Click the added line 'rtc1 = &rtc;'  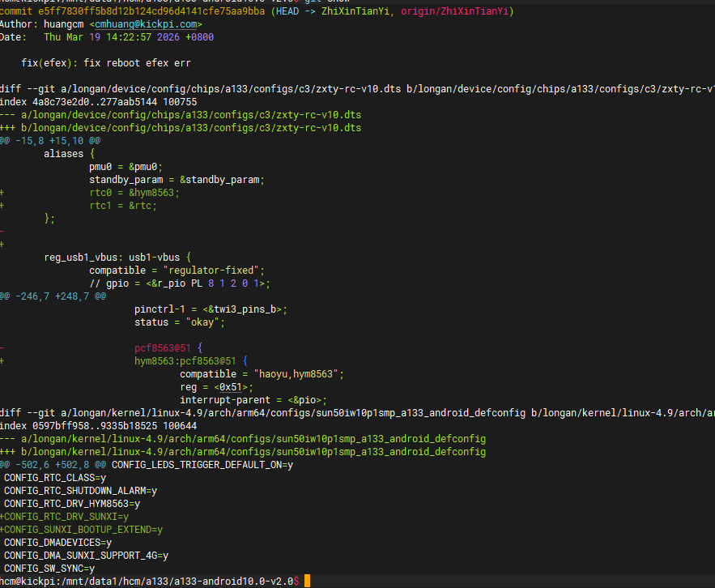point(123,205)
